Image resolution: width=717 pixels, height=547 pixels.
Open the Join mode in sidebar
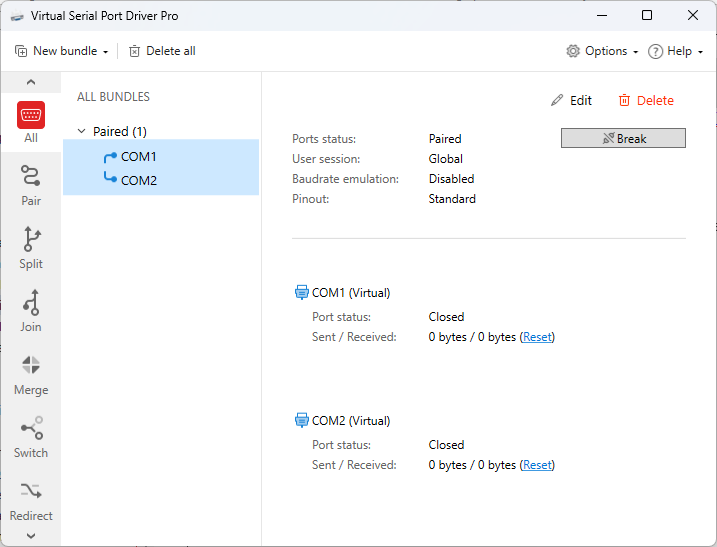click(x=31, y=311)
